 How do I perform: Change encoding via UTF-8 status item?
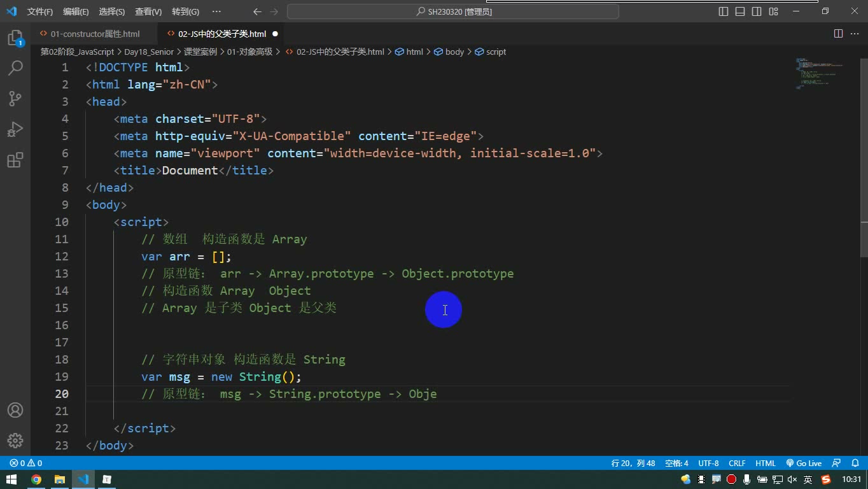pyautogui.click(x=708, y=464)
